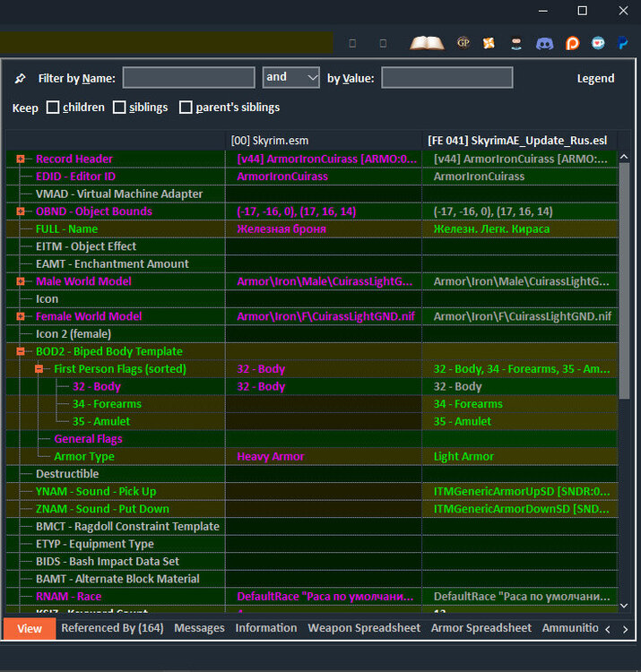
Task: Collapse the BOD2 - Biped Body Template node
Action: point(20,351)
